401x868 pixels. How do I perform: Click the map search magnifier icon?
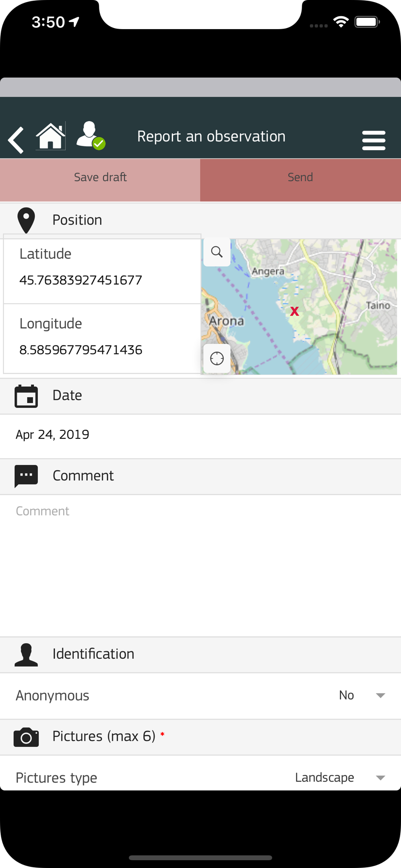[x=217, y=252]
